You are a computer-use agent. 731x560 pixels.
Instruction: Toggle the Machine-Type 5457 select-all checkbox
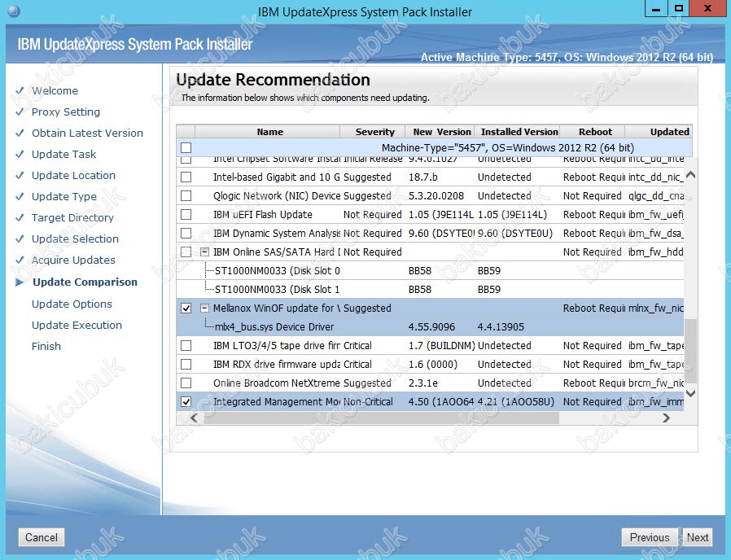click(186, 148)
